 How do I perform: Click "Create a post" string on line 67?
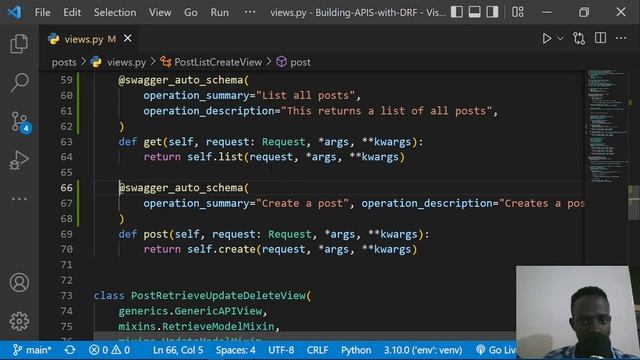(x=302, y=203)
